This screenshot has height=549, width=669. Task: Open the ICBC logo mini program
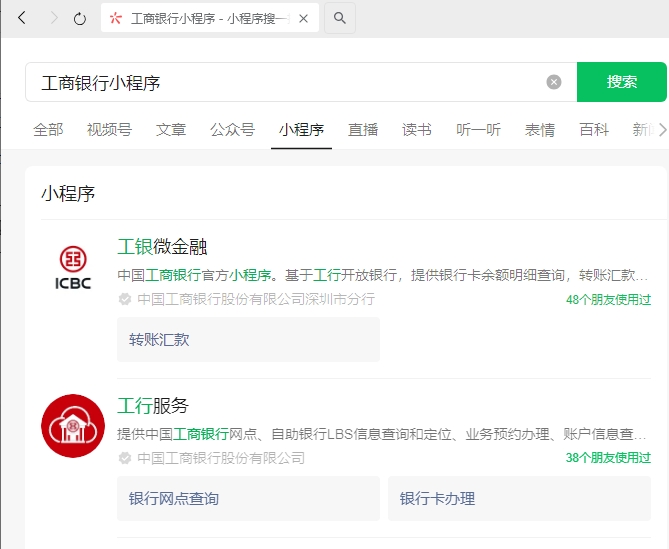tap(73, 267)
